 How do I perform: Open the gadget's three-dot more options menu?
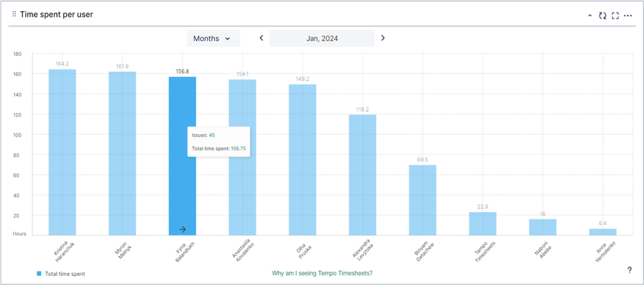click(628, 15)
